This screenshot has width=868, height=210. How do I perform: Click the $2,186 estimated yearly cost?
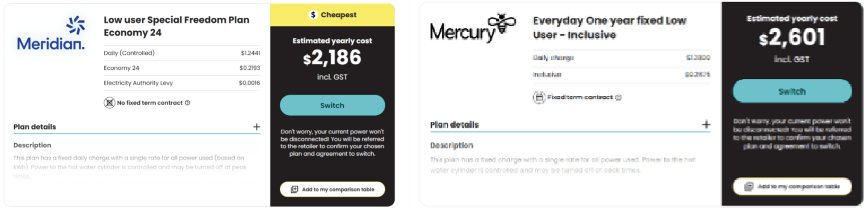[332, 57]
